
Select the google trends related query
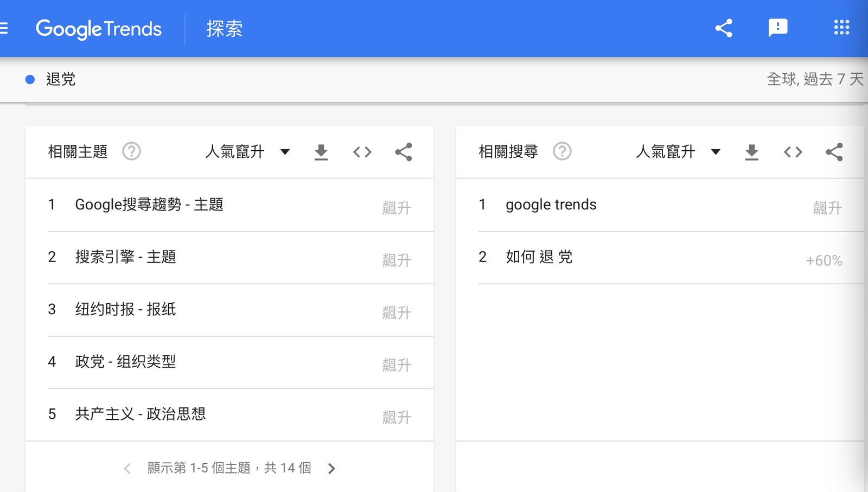[551, 205]
